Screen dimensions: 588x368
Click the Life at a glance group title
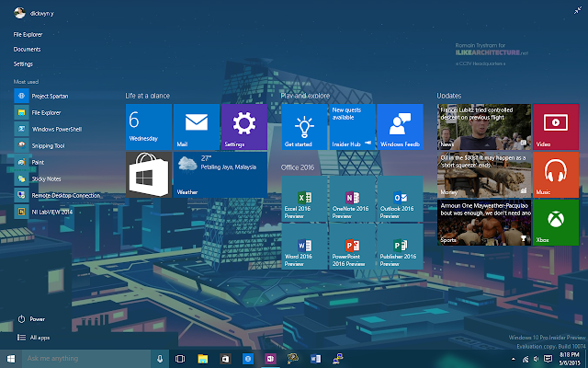point(147,96)
